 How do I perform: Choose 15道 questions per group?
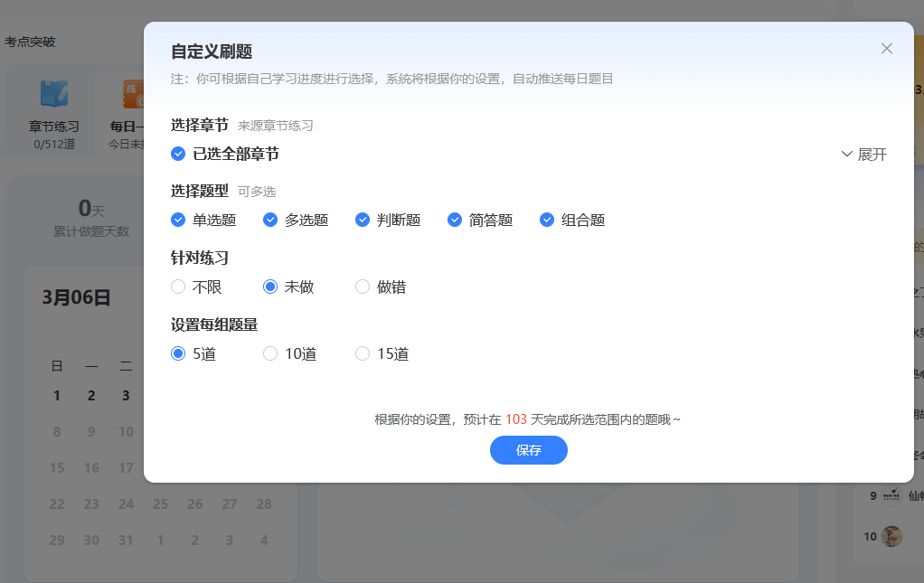tap(363, 353)
